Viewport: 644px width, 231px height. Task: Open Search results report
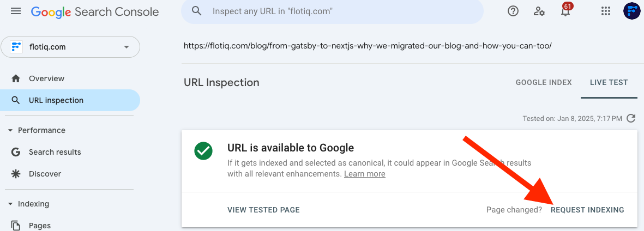tap(70, 152)
